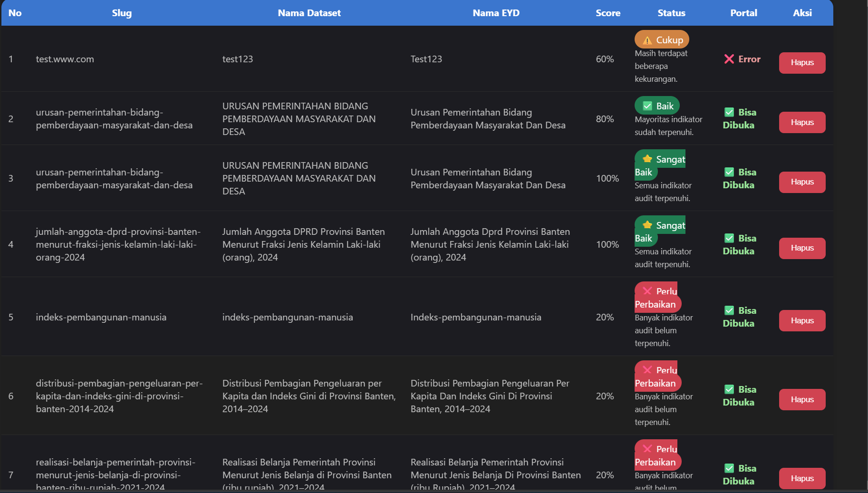Click portal check icon for indeks-pembangunan-manusia row

click(729, 310)
